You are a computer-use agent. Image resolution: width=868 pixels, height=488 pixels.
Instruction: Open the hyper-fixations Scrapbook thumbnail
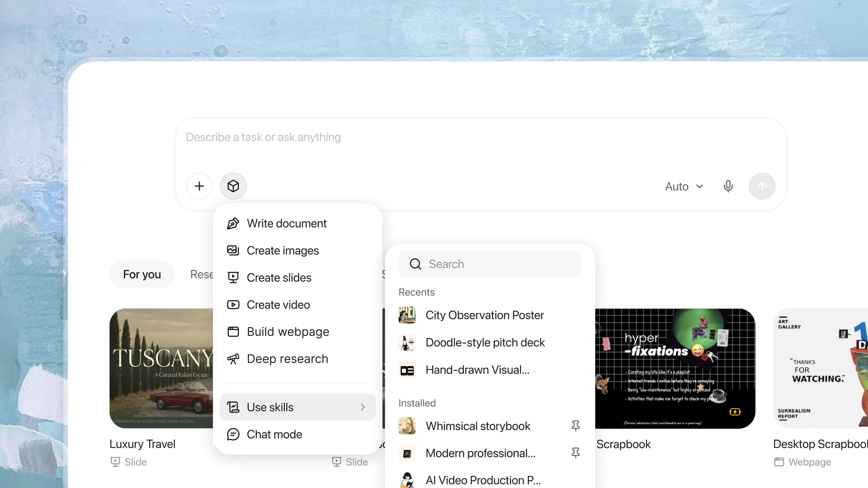675,368
